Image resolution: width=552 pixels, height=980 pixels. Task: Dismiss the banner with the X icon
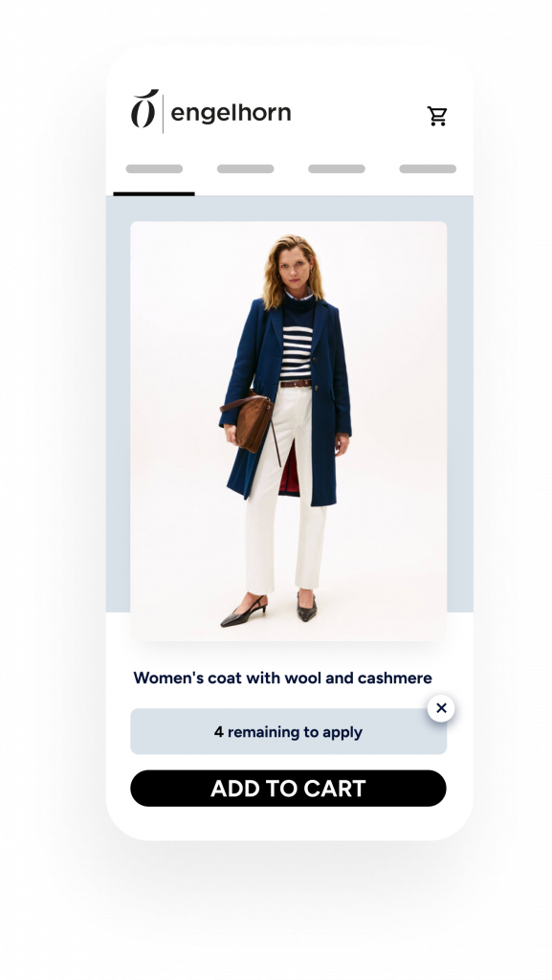(x=441, y=708)
